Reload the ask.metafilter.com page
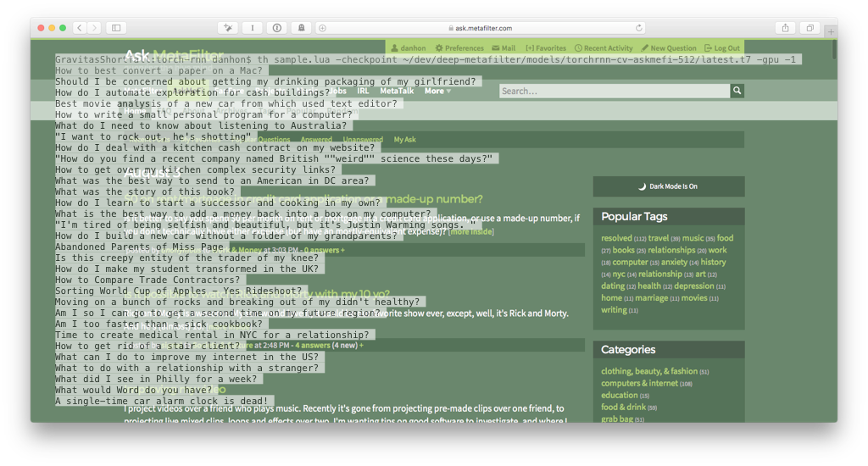 pos(639,28)
